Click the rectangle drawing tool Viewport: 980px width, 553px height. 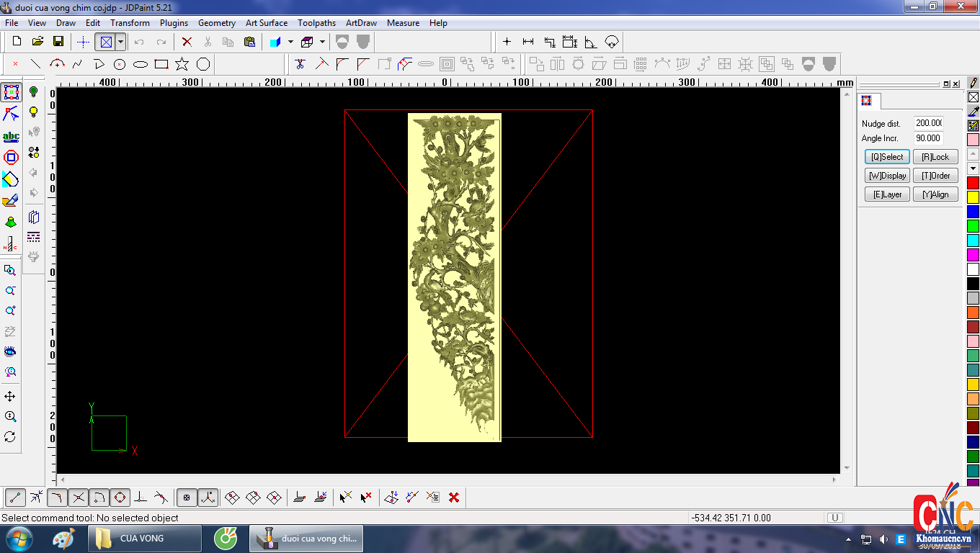click(161, 64)
